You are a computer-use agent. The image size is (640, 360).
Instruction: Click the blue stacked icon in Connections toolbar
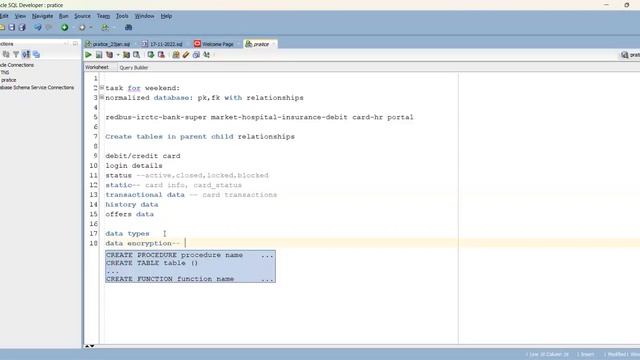36,54
